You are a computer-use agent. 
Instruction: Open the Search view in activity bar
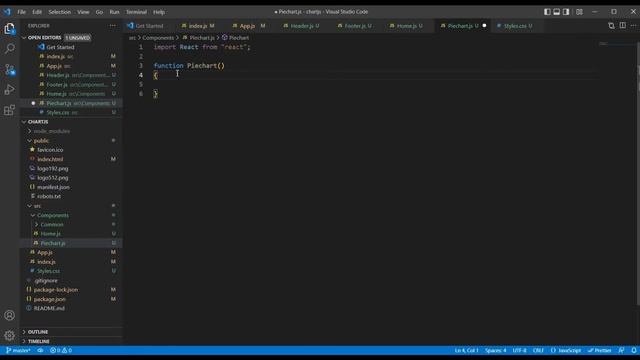point(9,49)
